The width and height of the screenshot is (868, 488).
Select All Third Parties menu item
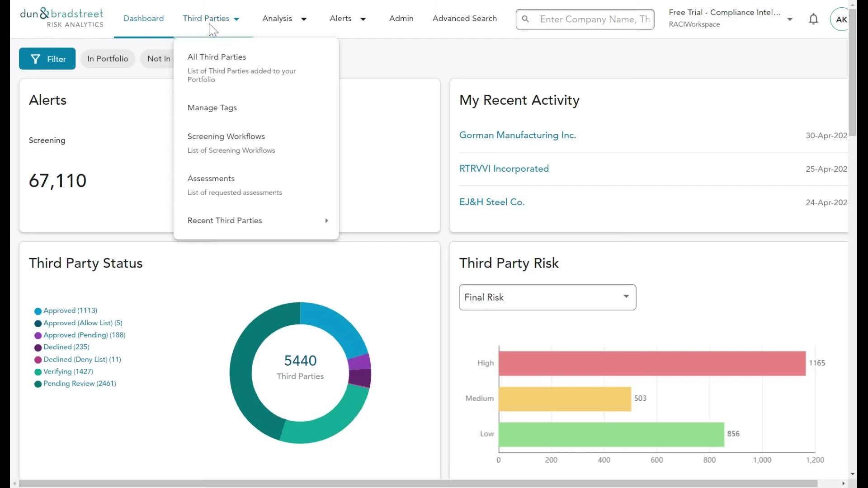click(217, 57)
